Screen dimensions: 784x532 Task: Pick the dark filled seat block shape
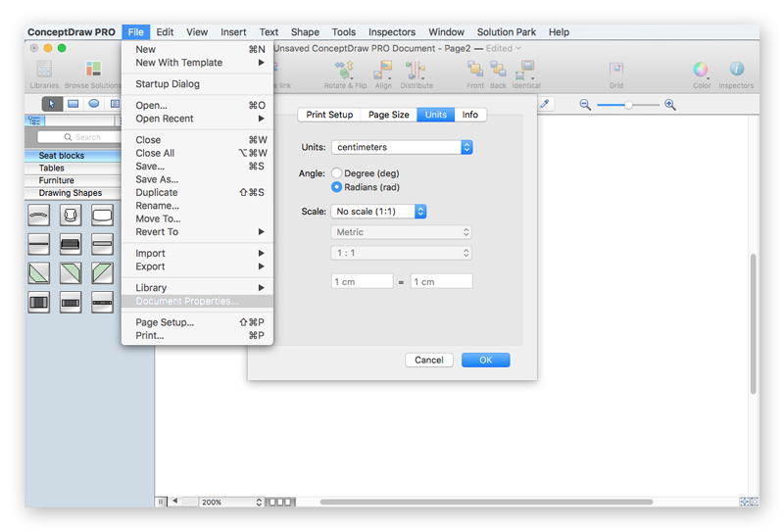[x=71, y=245]
